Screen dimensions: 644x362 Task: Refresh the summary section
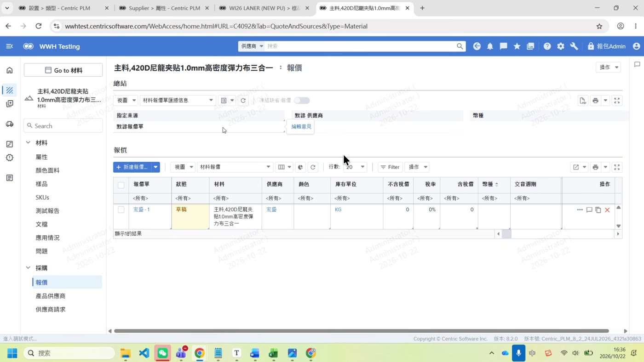pyautogui.click(x=243, y=101)
